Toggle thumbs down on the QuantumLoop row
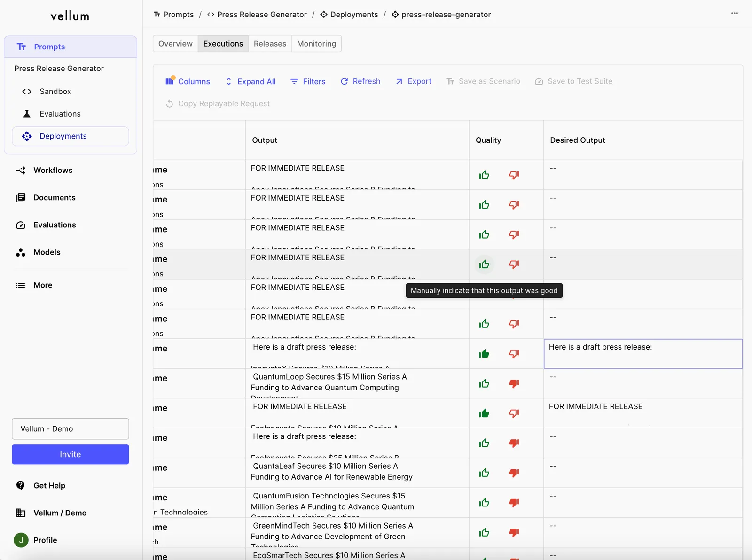The width and height of the screenshot is (752, 560). 514,383
